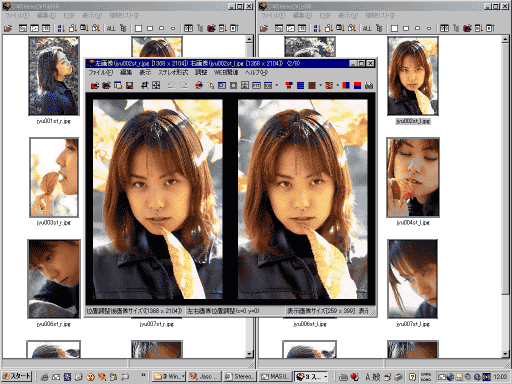Click the binoculars icon in stereo viewer toolbar

[369, 86]
